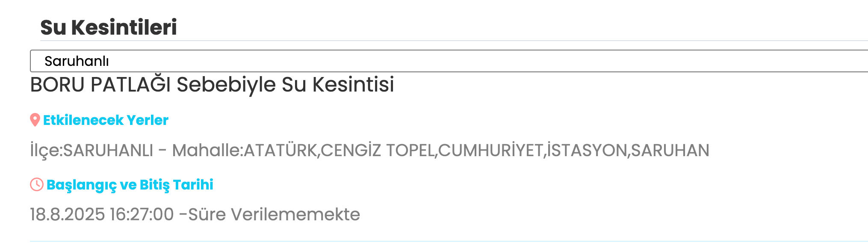Click the word Sebebiyle in outage title
Image resolution: width=868 pixels, height=243 pixels.
(x=226, y=84)
